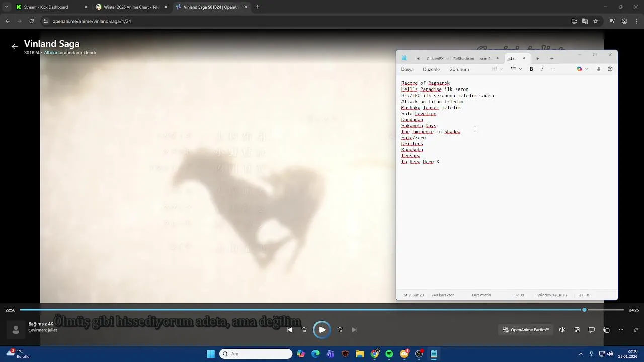Screen dimensions: 644x362
Task: Click the translate page icon in Chrome
Action: [585, 21]
